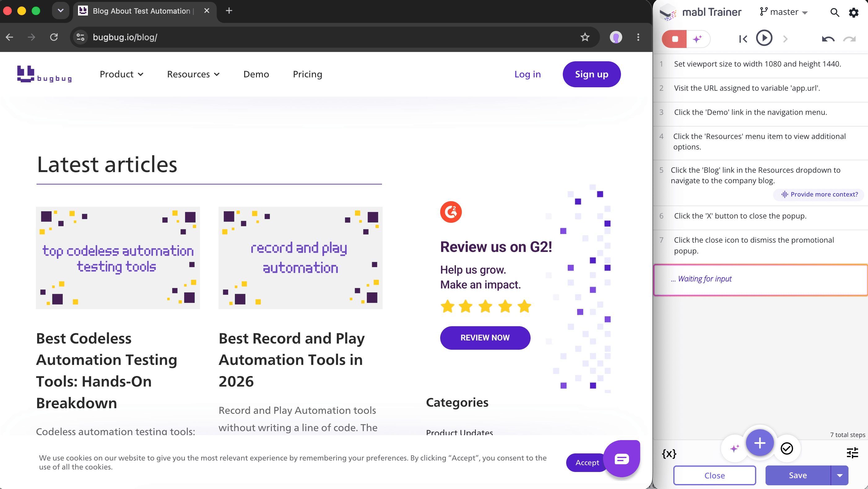
Task: Go to the Pricing page
Action: coord(307,74)
